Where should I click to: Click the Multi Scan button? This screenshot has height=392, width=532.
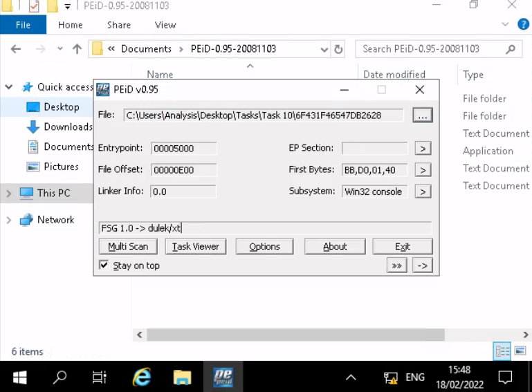click(128, 247)
